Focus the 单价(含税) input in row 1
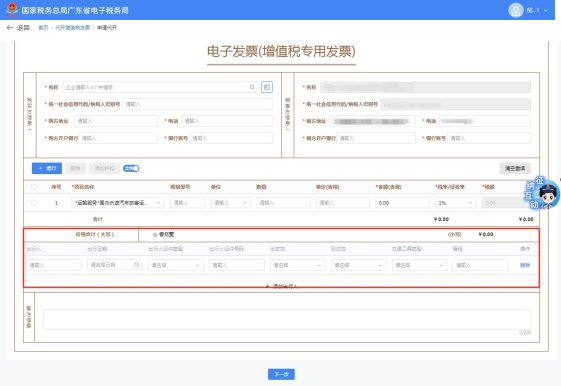This screenshot has height=386, width=561. coord(343,202)
